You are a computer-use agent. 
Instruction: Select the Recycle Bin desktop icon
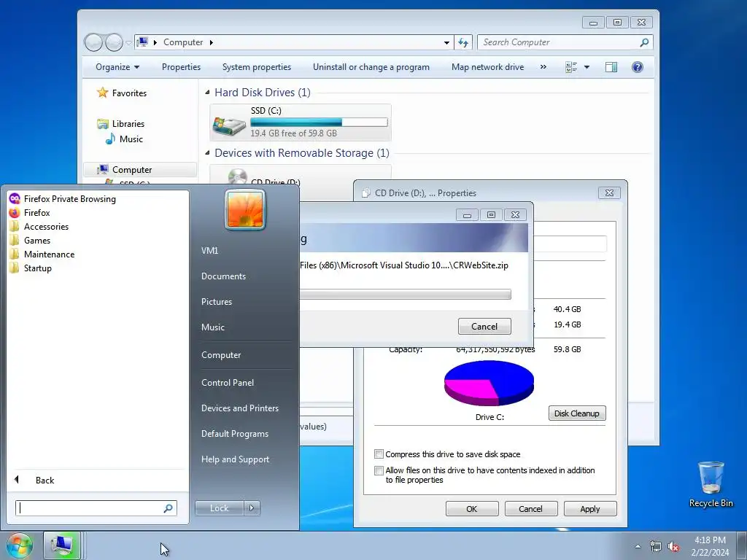tap(711, 484)
